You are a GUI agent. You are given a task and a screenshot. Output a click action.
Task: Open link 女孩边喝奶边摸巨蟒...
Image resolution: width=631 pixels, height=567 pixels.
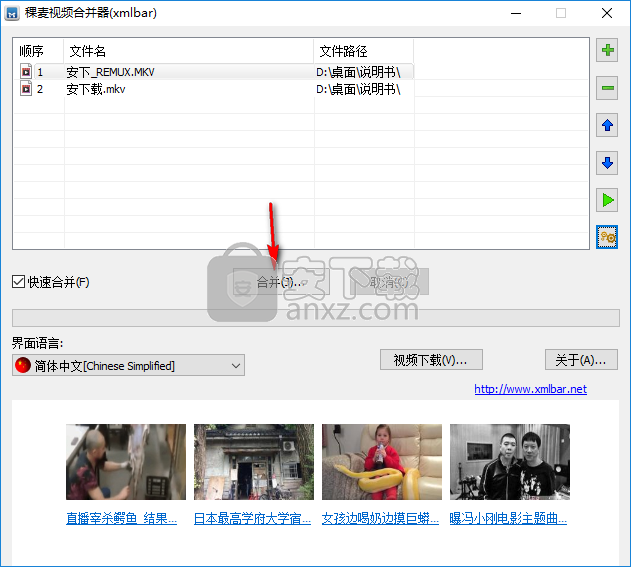380,518
